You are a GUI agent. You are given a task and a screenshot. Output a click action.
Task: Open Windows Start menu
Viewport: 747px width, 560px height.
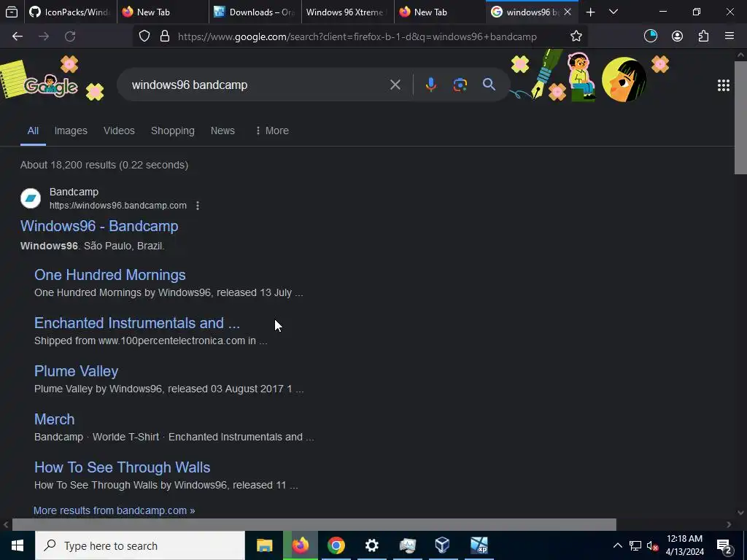(18, 545)
